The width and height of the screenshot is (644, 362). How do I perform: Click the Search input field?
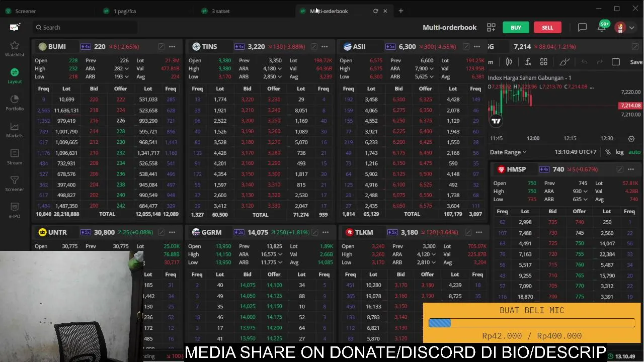[85, 28]
